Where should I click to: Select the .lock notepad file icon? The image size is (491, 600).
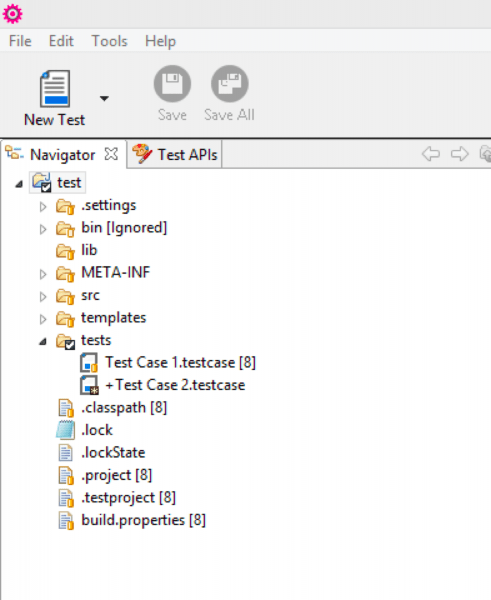tap(65, 430)
